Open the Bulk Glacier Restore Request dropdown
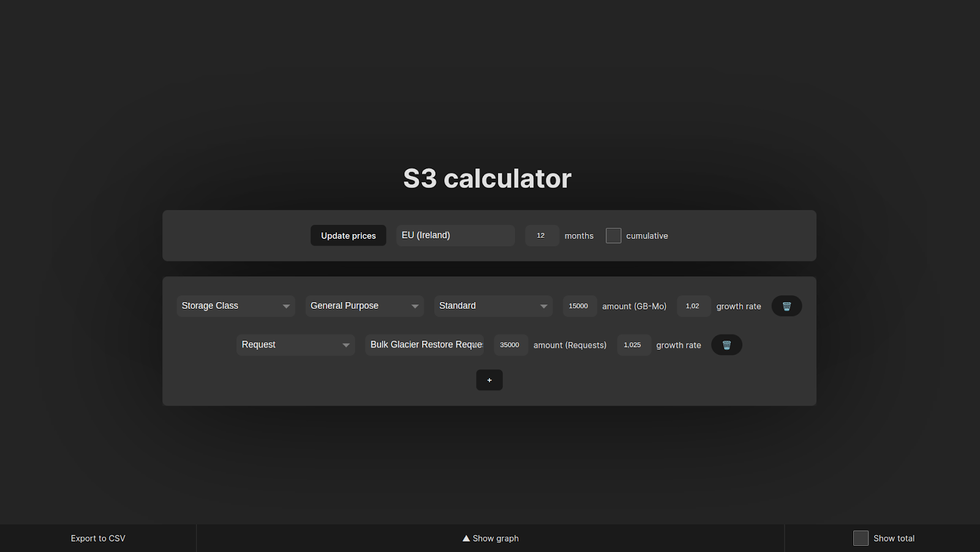This screenshot has height=552, width=980. click(x=424, y=345)
